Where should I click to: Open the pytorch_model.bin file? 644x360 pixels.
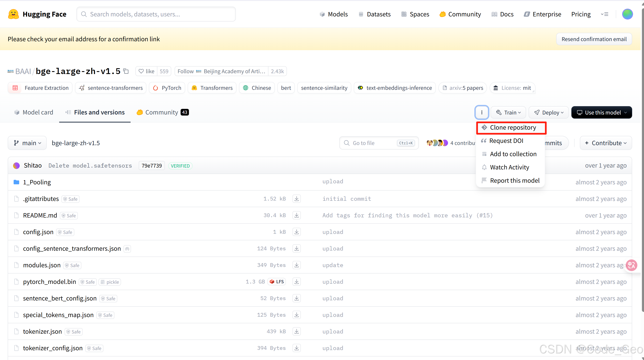click(49, 282)
